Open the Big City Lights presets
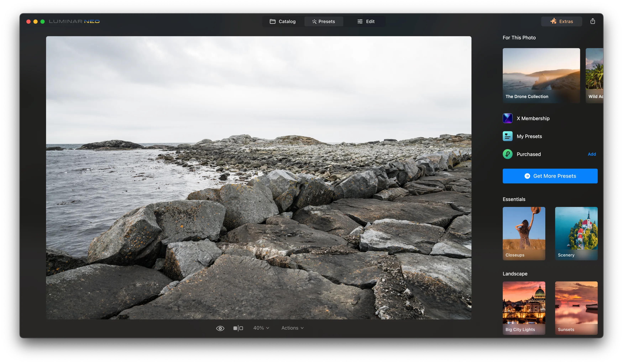The height and width of the screenshot is (364, 623). tap(524, 308)
